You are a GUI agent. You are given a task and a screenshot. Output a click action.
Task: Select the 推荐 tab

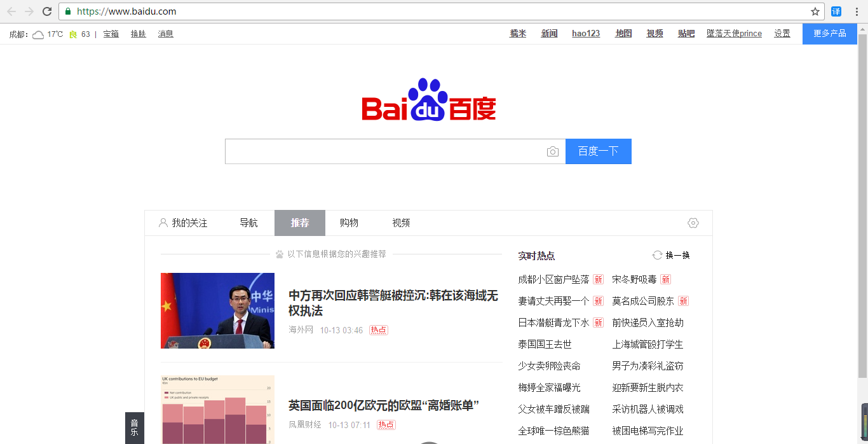click(x=300, y=223)
